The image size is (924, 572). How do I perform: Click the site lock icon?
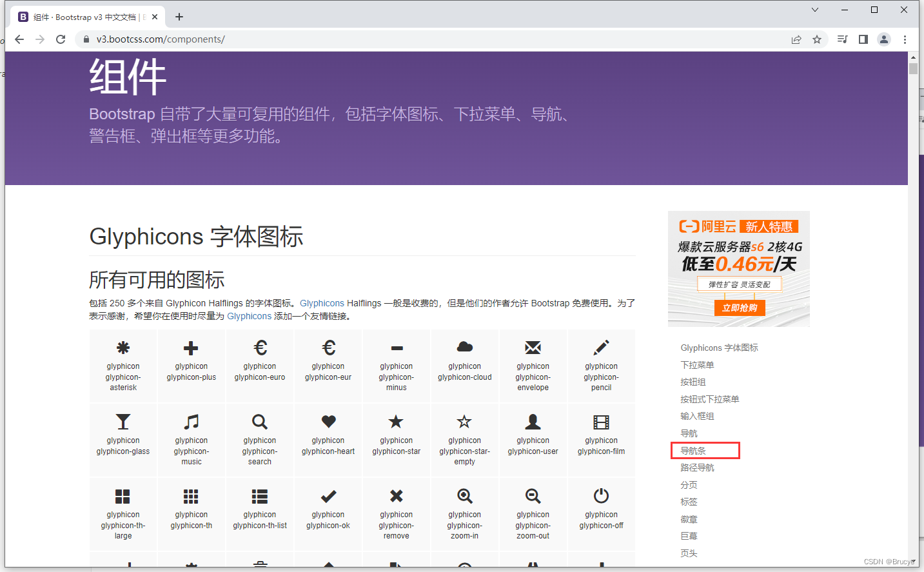pyautogui.click(x=86, y=39)
